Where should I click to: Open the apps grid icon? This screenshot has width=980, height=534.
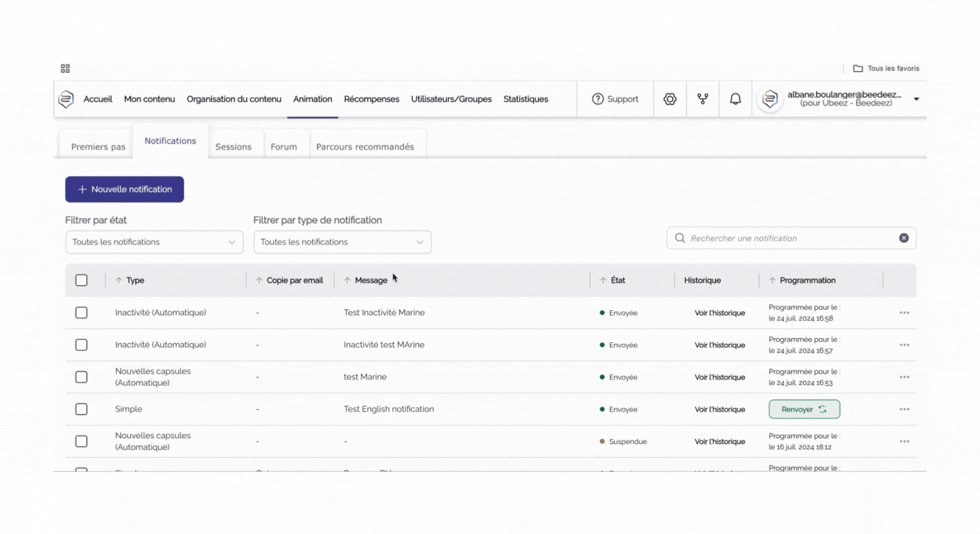pos(65,69)
